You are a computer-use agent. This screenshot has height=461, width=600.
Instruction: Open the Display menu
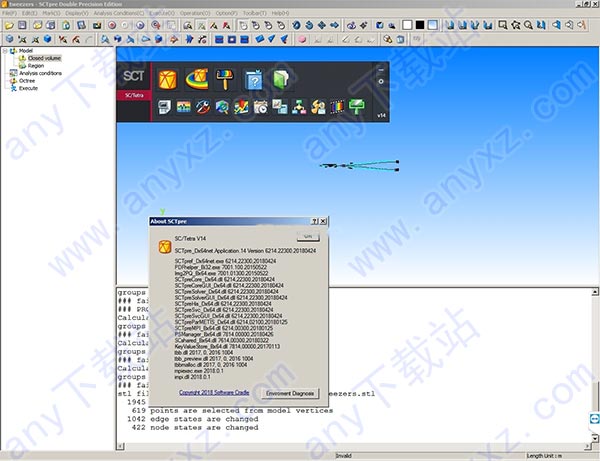coord(77,13)
